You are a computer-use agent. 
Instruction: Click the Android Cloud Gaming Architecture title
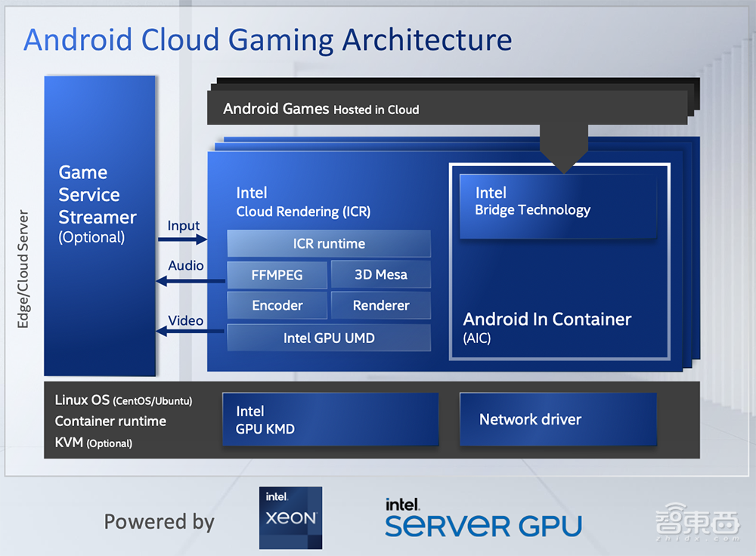click(268, 39)
